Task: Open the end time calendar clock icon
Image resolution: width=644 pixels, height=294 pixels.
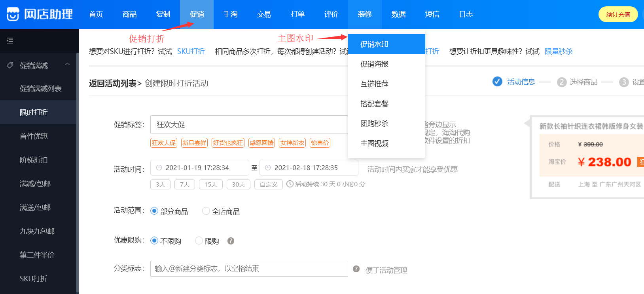Action: [x=268, y=168]
